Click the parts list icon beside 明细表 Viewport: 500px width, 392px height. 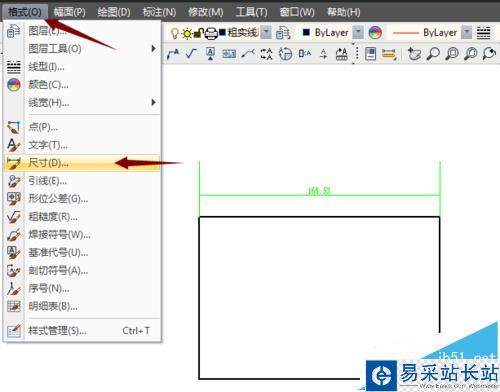[x=13, y=306]
